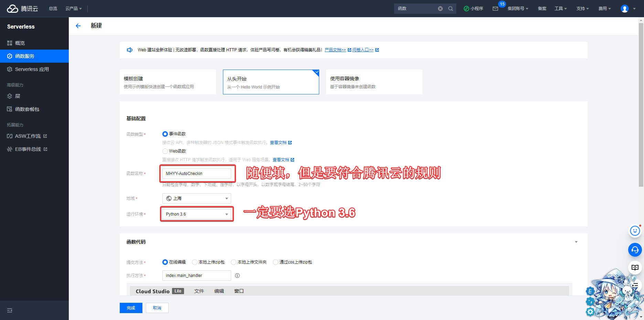Open 文件 menu in Cloud Studio
The image size is (644, 320).
[199, 291]
